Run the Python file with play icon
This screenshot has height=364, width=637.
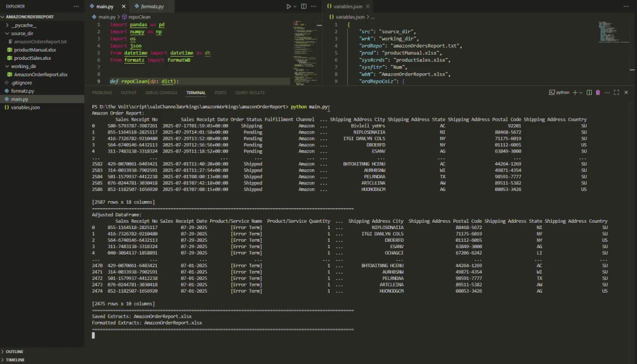288,6
